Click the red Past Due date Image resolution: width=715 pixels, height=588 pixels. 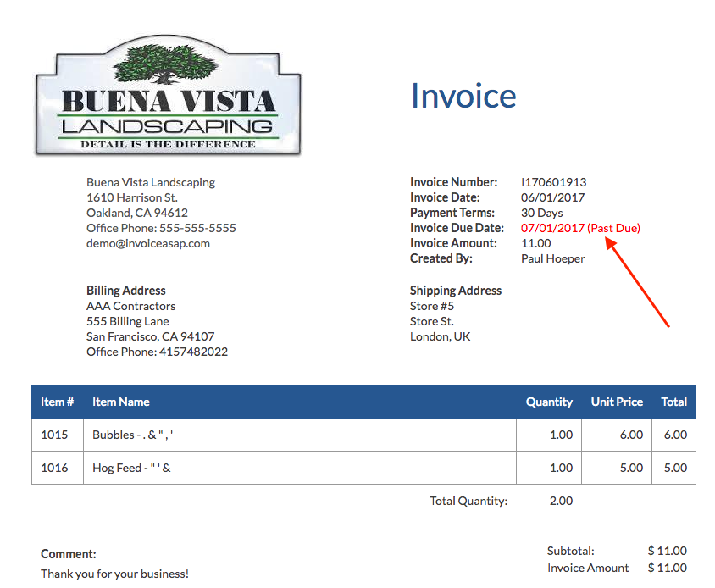pos(580,228)
